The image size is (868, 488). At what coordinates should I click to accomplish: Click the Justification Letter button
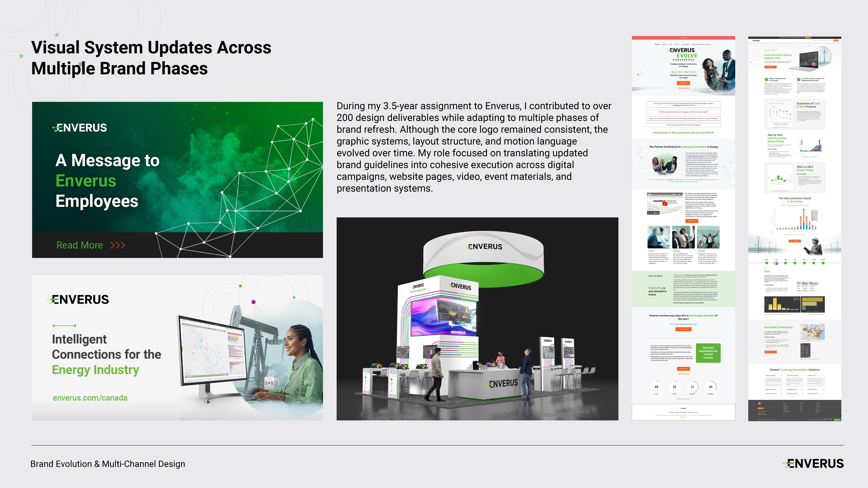683,329
